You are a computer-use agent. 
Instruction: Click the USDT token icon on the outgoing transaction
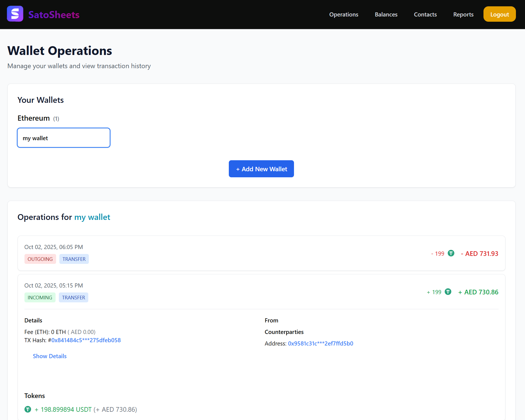[x=451, y=253]
